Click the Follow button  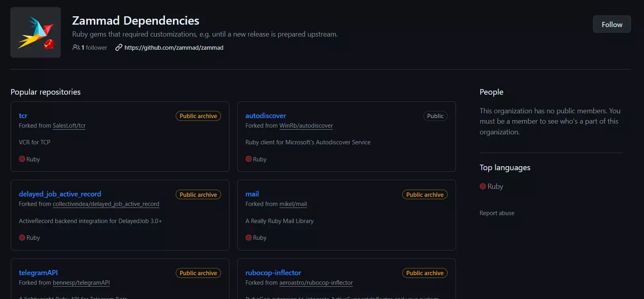tap(611, 24)
